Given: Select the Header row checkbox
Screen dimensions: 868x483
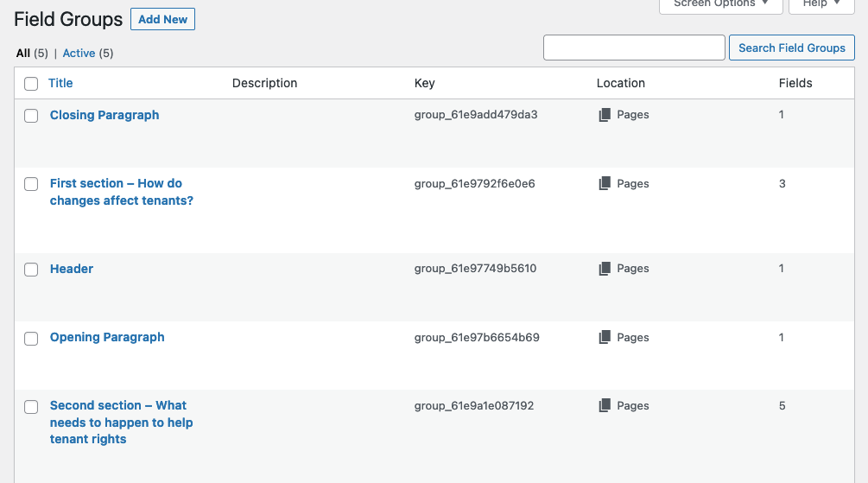Looking at the screenshot, I should pyautogui.click(x=31, y=270).
